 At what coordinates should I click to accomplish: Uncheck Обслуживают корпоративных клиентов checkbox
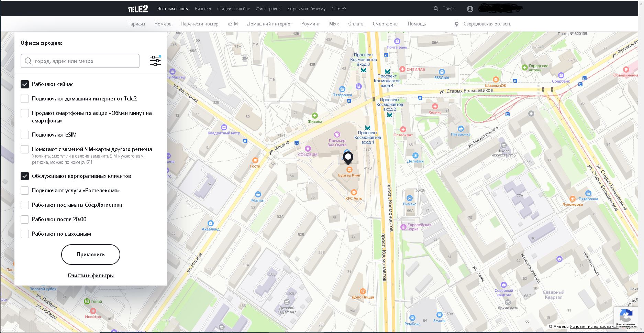click(25, 176)
